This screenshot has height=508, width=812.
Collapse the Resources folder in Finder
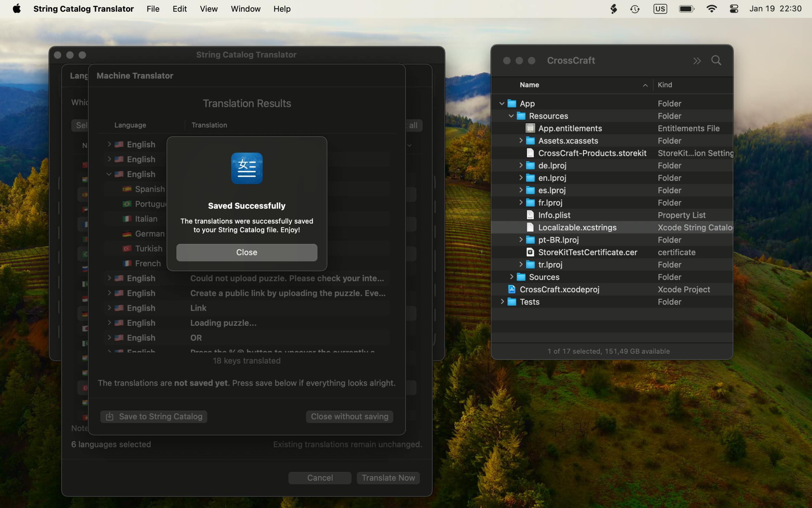tap(511, 116)
